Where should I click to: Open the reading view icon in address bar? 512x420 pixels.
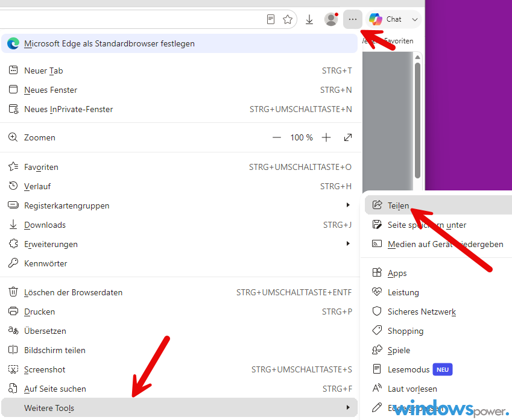pyautogui.click(x=270, y=19)
